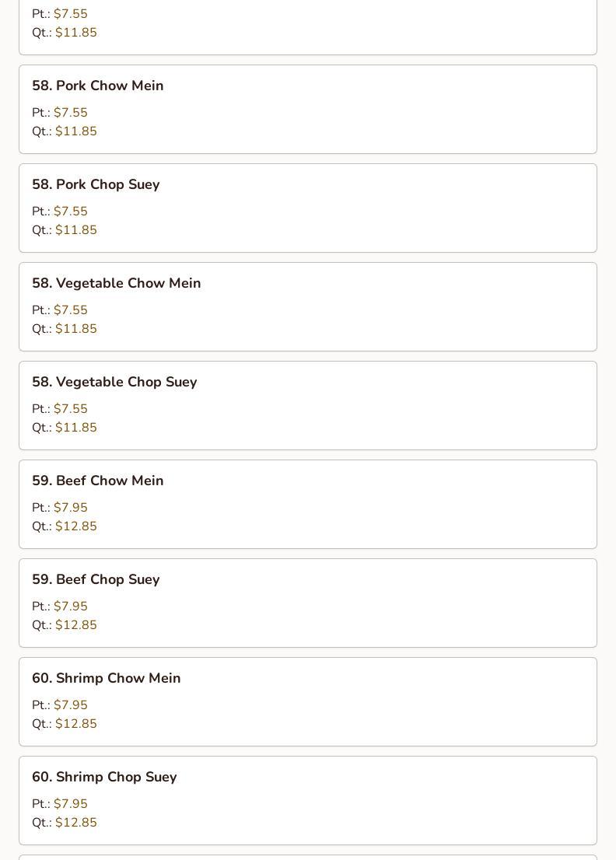This screenshot has height=860, width=616.
Task: Open the Shrimp Chop Suey item
Action: pyautogui.click(x=308, y=800)
